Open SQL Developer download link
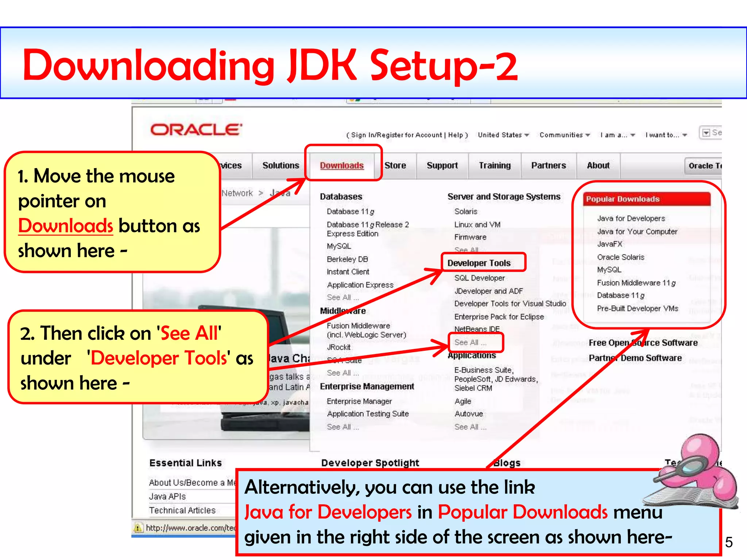This screenshot has height=560, width=747. (479, 278)
